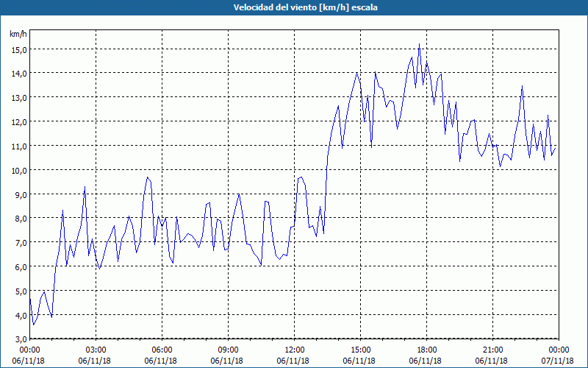Select the '06:00' time axis label
The width and height of the screenshot is (588, 368).
click(162, 350)
